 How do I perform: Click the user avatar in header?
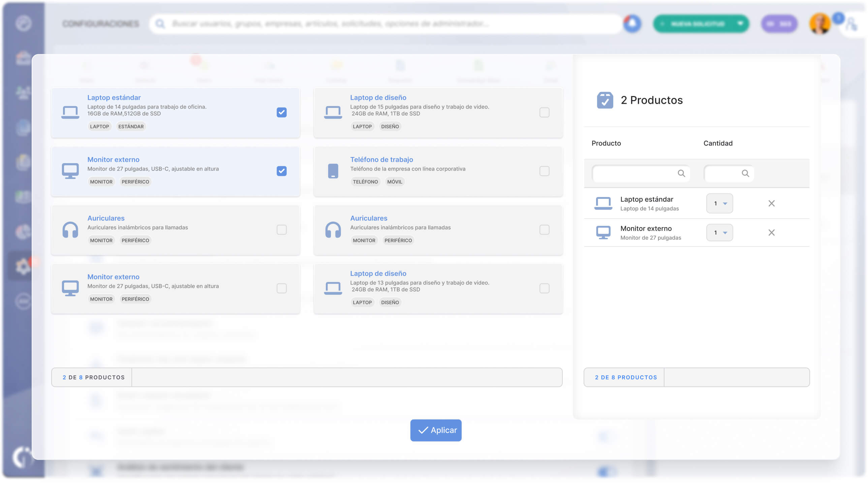[819, 24]
